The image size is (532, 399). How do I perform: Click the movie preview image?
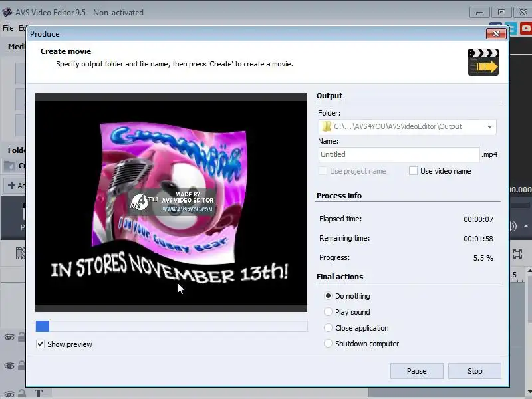click(x=171, y=203)
